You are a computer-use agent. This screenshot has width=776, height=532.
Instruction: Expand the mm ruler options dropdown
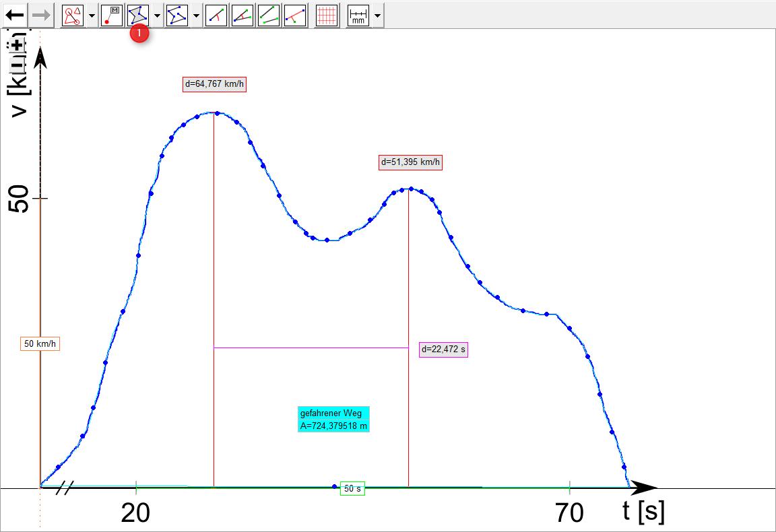tap(377, 15)
